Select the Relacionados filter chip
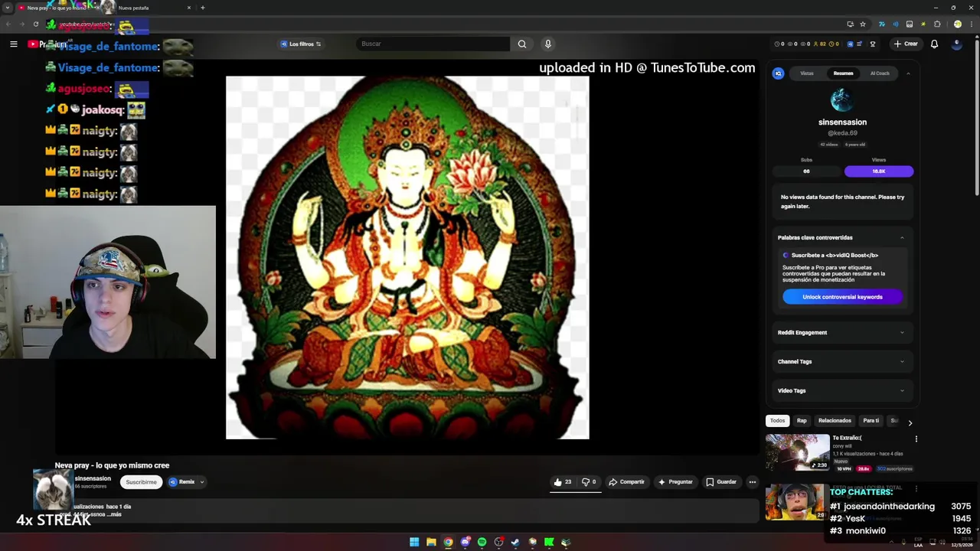The width and height of the screenshot is (980, 551). click(x=835, y=421)
